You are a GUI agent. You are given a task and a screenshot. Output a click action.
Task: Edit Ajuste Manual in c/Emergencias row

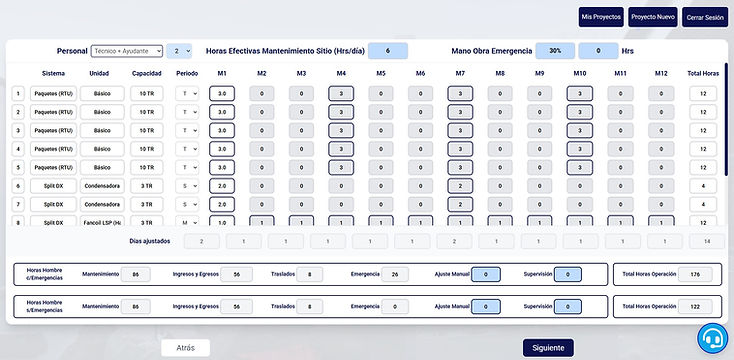[485, 274]
